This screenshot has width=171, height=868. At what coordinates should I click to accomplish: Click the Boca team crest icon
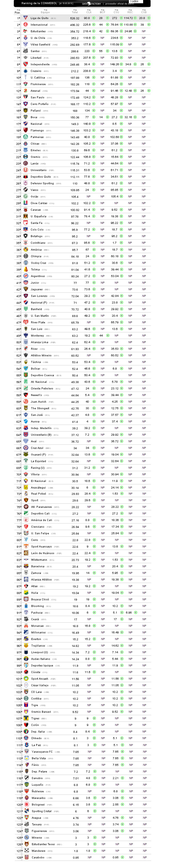25,117
